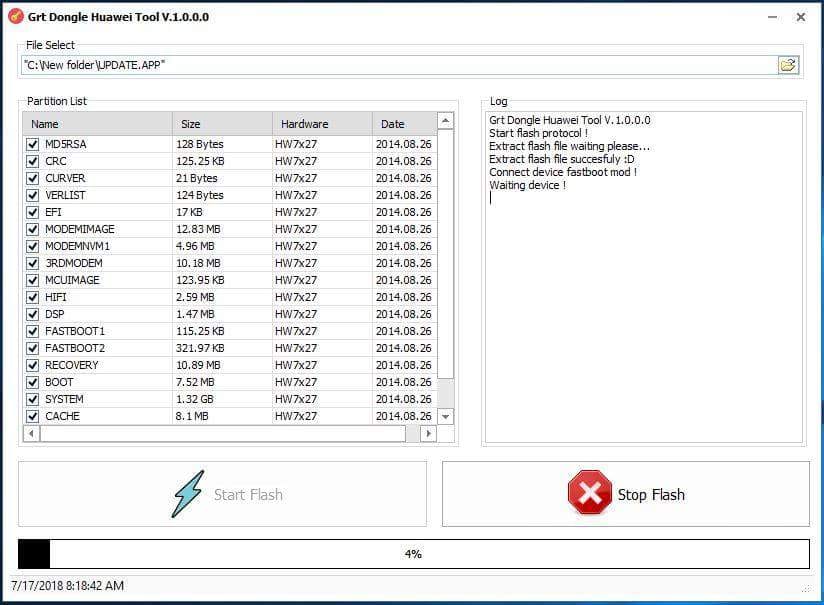Viewport: 824px width, 605px height.
Task: Toggle the SYSTEM partition checkbox
Action: pyautogui.click(x=33, y=399)
